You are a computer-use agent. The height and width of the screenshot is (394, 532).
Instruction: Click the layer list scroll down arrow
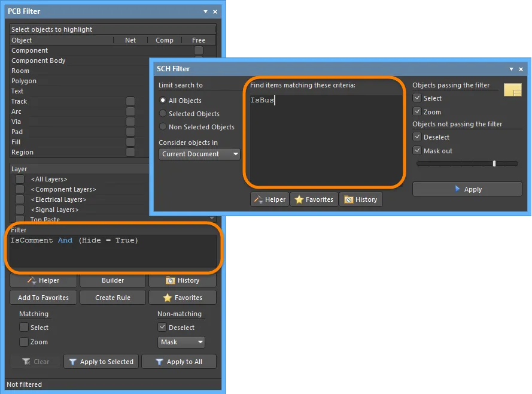(x=212, y=218)
